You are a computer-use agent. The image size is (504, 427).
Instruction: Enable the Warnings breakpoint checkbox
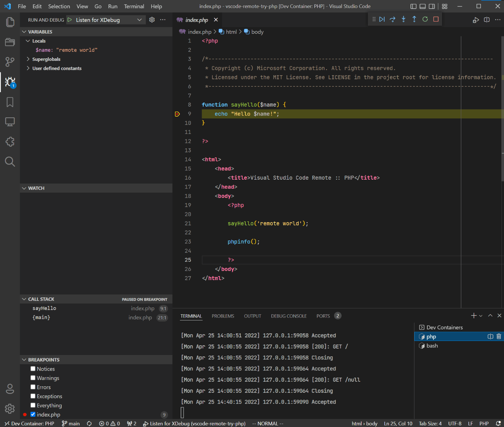33,378
